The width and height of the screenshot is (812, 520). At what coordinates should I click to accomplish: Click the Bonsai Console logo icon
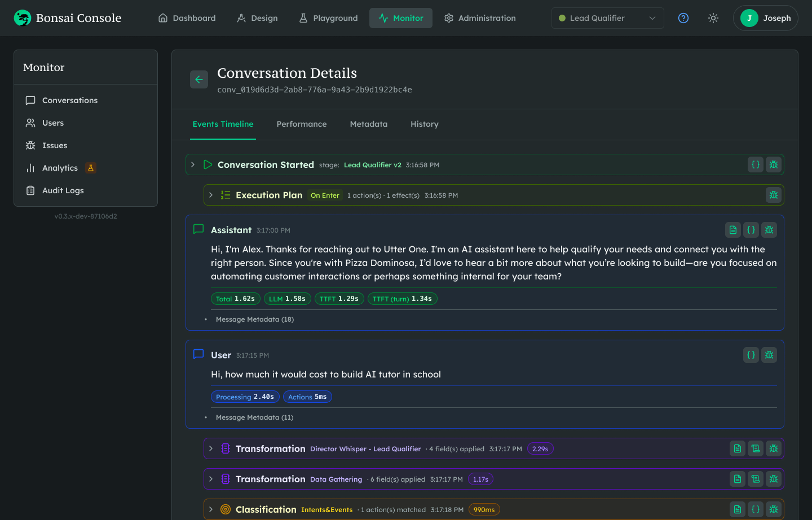click(x=23, y=18)
